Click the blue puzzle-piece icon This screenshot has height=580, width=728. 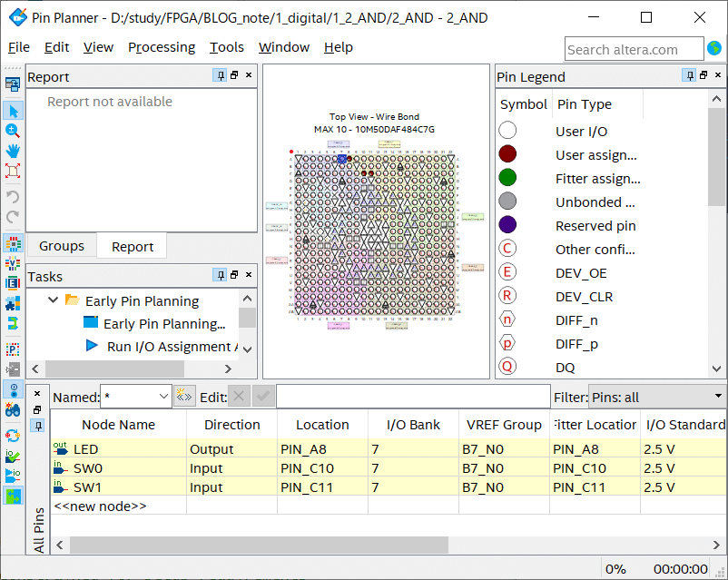(x=13, y=304)
